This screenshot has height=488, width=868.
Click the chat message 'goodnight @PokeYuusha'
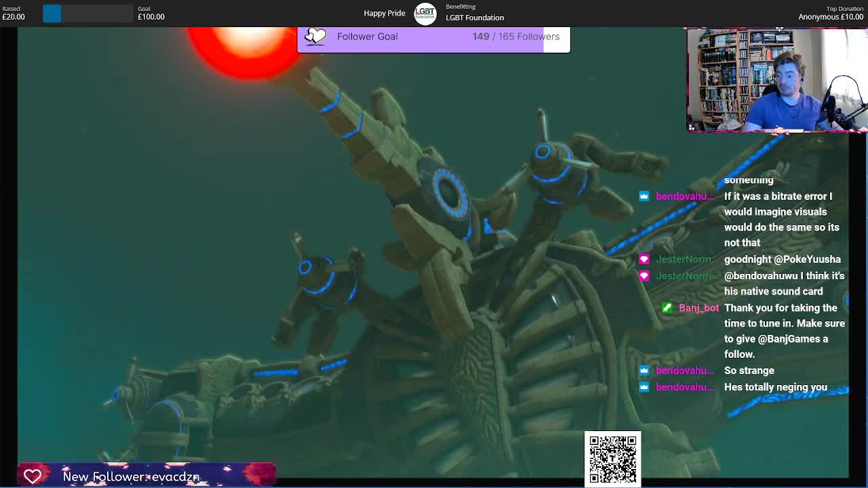tap(783, 260)
